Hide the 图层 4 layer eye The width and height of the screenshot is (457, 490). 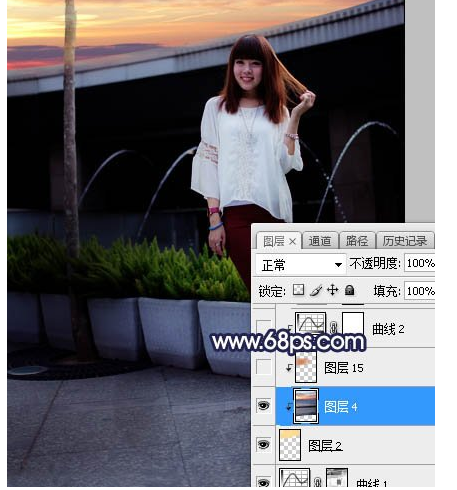coord(263,405)
